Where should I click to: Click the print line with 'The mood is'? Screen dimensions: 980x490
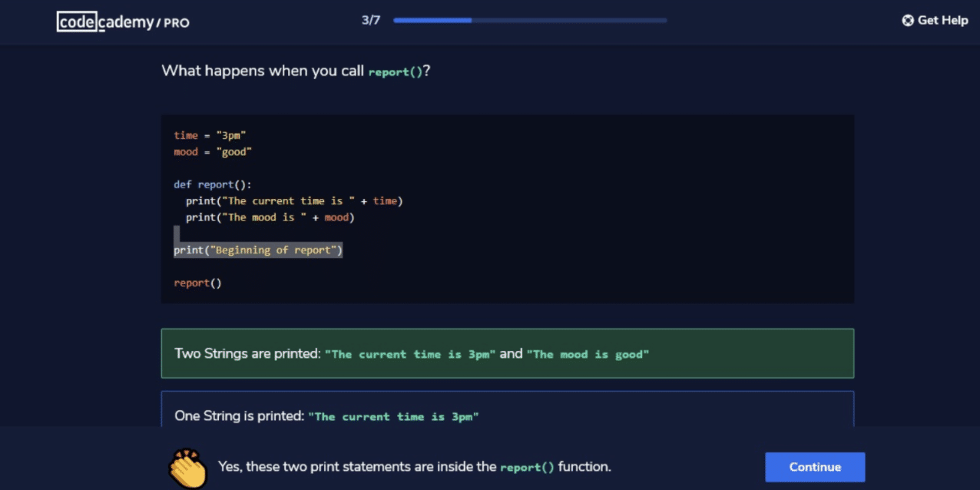(x=270, y=217)
